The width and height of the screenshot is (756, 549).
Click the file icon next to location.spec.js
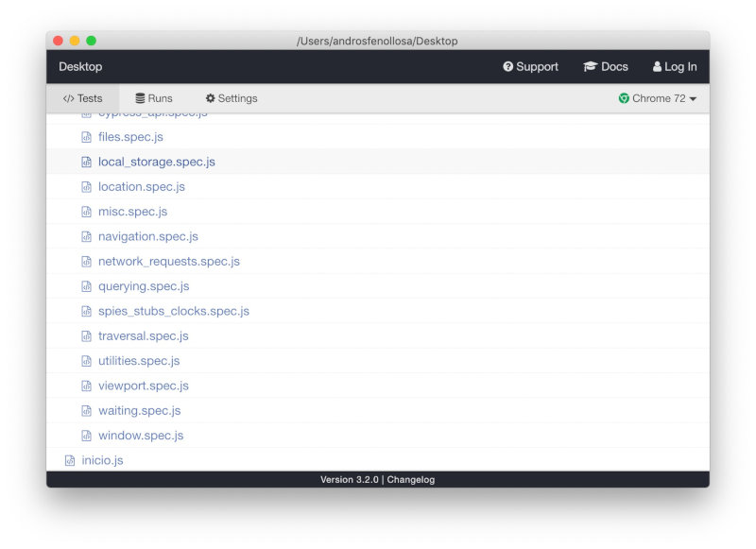pyautogui.click(x=86, y=187)
